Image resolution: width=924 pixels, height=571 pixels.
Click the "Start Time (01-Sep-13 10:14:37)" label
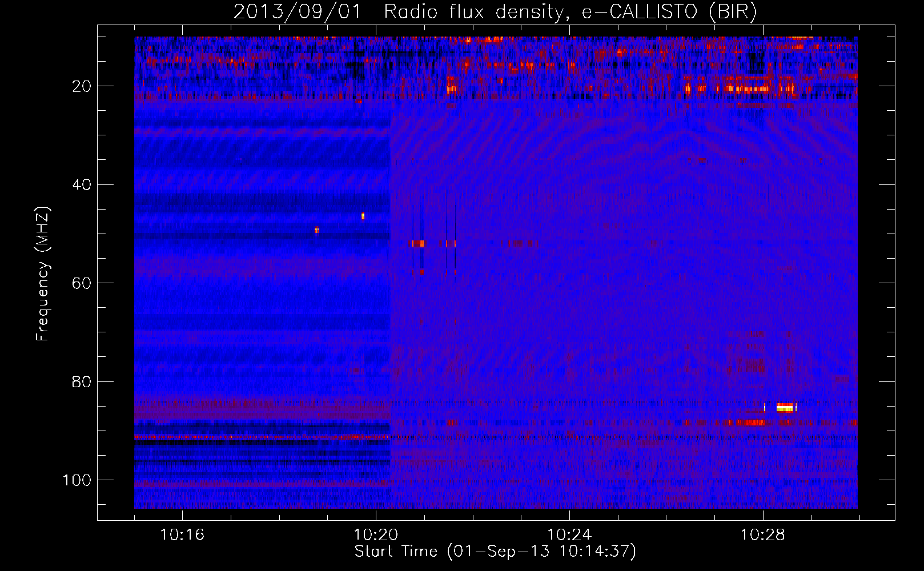click(x=495, y=552)
